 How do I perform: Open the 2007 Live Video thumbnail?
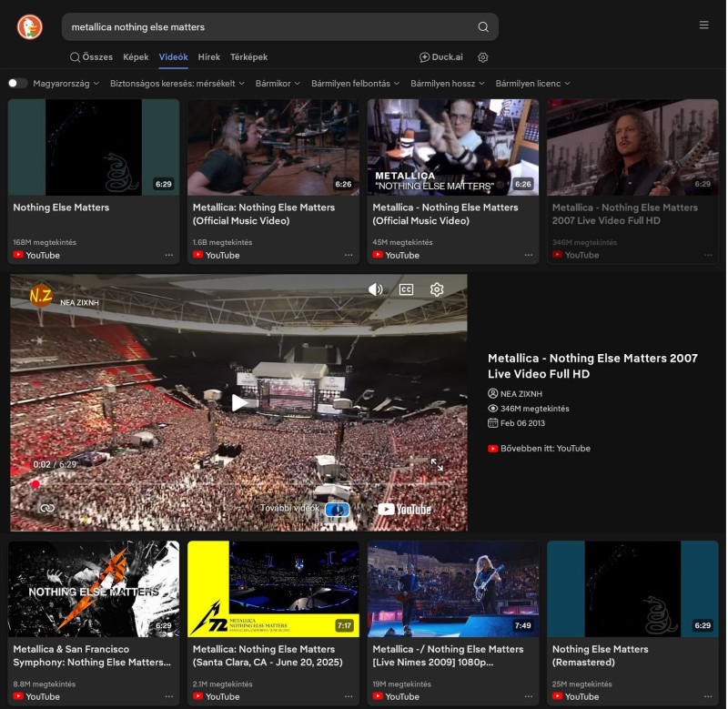point(632,147)
